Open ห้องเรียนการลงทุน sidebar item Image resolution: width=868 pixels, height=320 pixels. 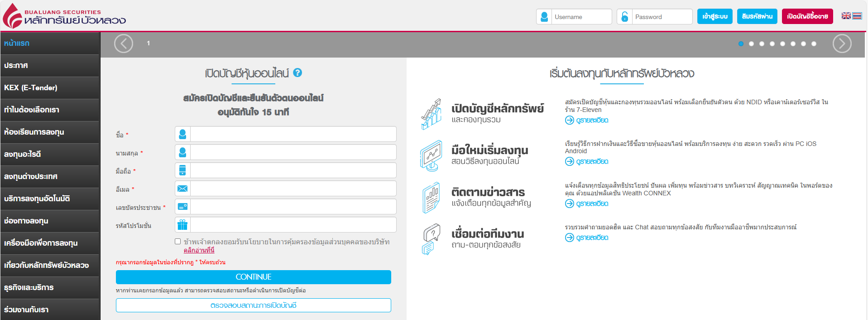click(50, 132)
